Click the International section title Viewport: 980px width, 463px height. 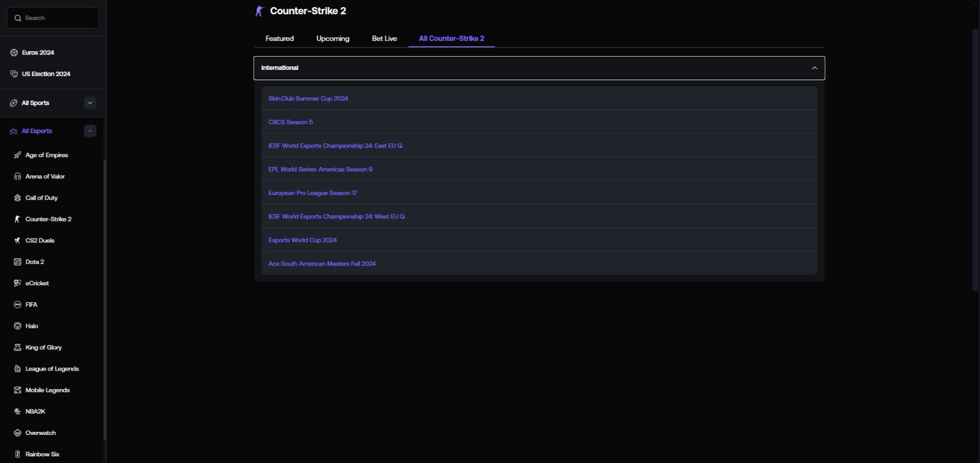pyautogui.click(x=280, y=68)
